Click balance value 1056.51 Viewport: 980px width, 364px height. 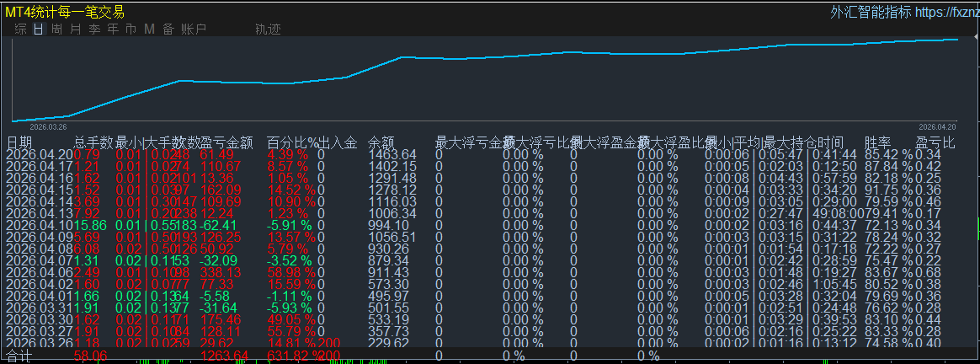(392, 237)
